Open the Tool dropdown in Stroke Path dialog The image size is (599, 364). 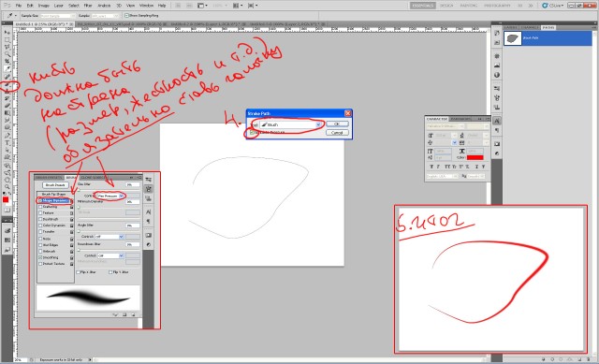coord(291,124)
